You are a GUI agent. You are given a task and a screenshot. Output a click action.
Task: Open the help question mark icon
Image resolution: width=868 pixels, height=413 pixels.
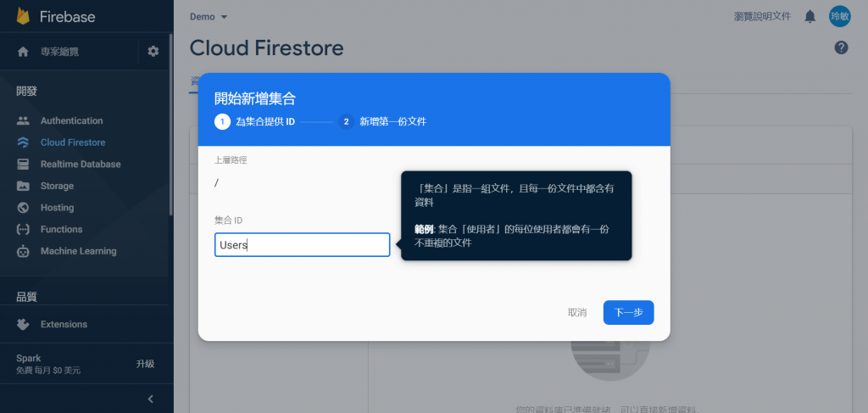coord(841,47)
